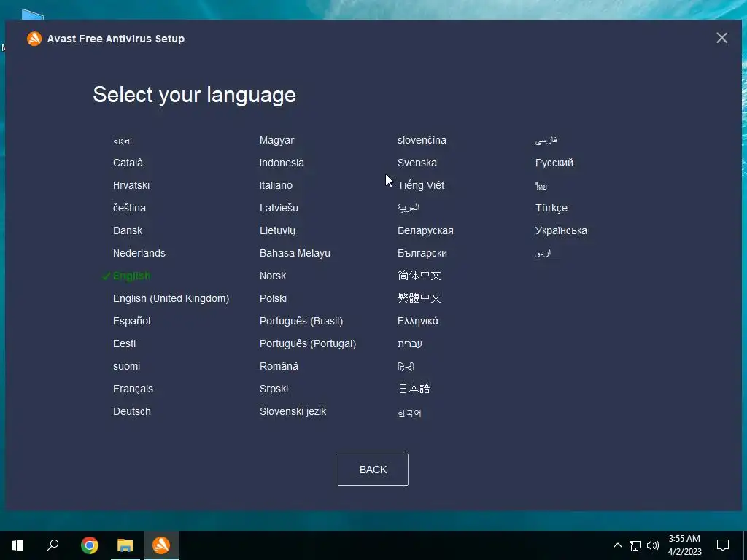
Task: Choose Lietuvių language
Action: 277,231
